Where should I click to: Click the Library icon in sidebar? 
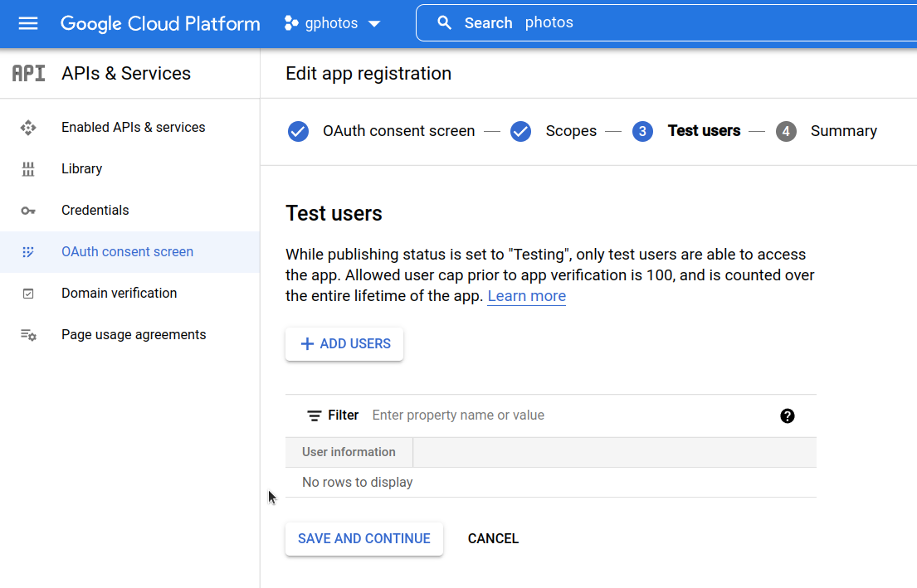(x=28, y=169)
